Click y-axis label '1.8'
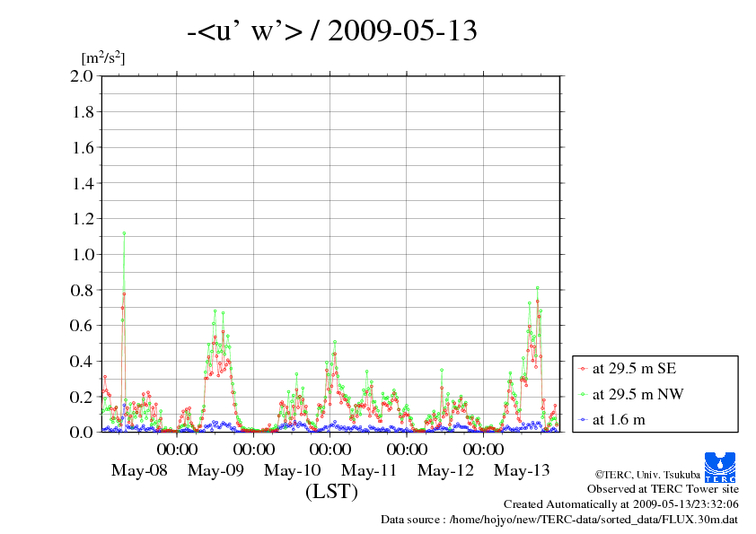Screen dimensions: 756x534 [82, 112]
